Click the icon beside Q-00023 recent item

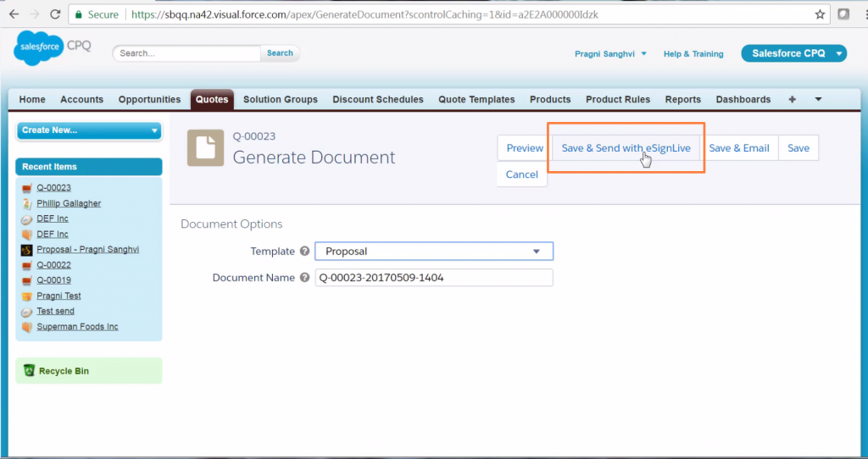(26, 188)
